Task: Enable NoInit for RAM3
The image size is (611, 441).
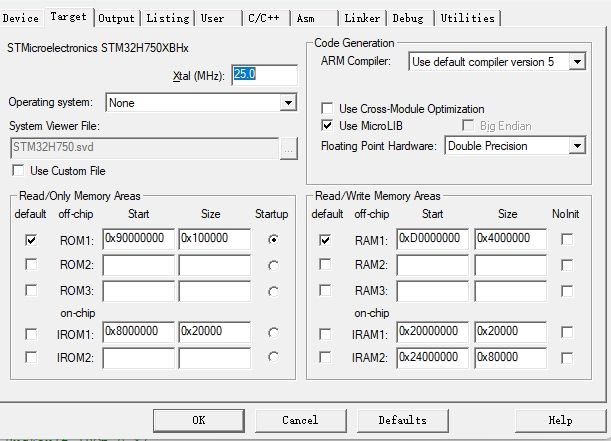Action: pyautogui.click(x=567, y=291)
